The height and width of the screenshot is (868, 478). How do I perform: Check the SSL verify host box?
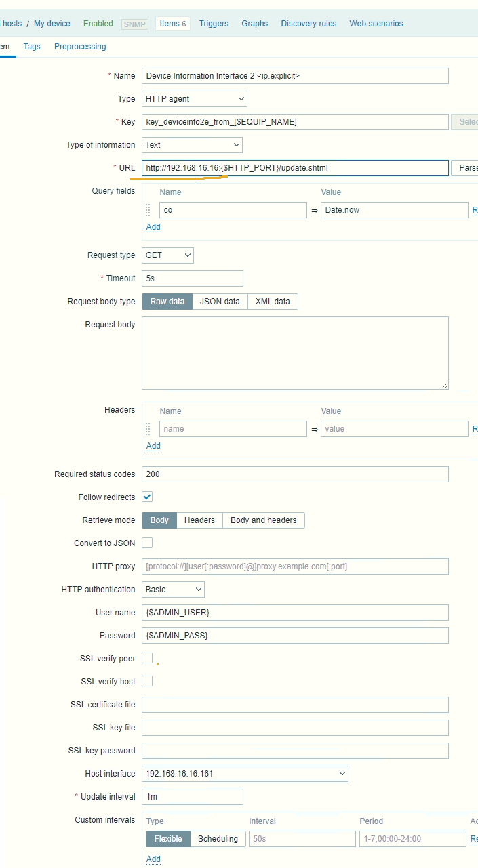pos(147,682)
